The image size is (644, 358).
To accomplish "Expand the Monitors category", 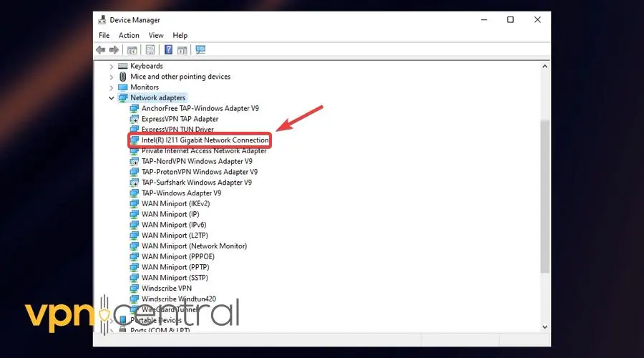I will tap(112, 87).
